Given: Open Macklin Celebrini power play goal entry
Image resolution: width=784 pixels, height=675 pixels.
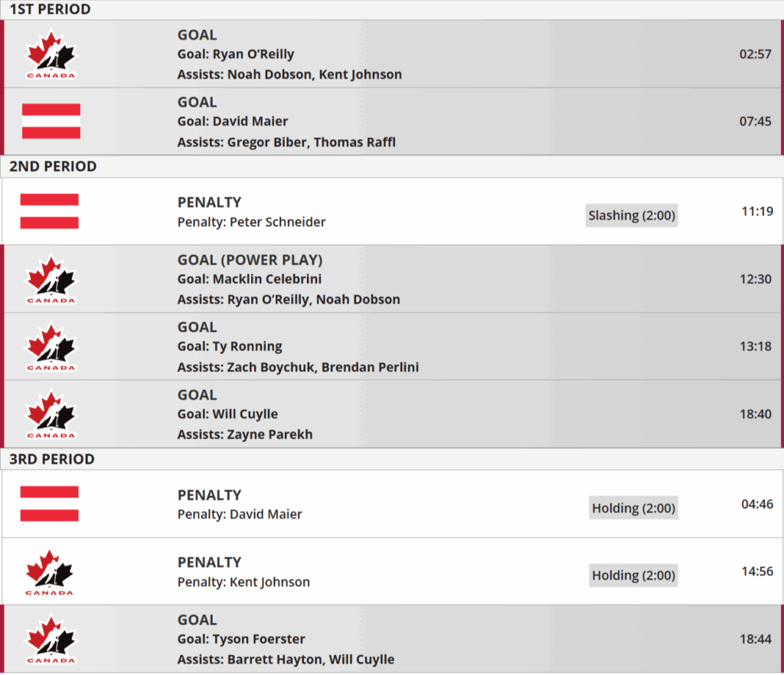Looking at the screenshot, I should pyautogui.click(x=392, y=279).
